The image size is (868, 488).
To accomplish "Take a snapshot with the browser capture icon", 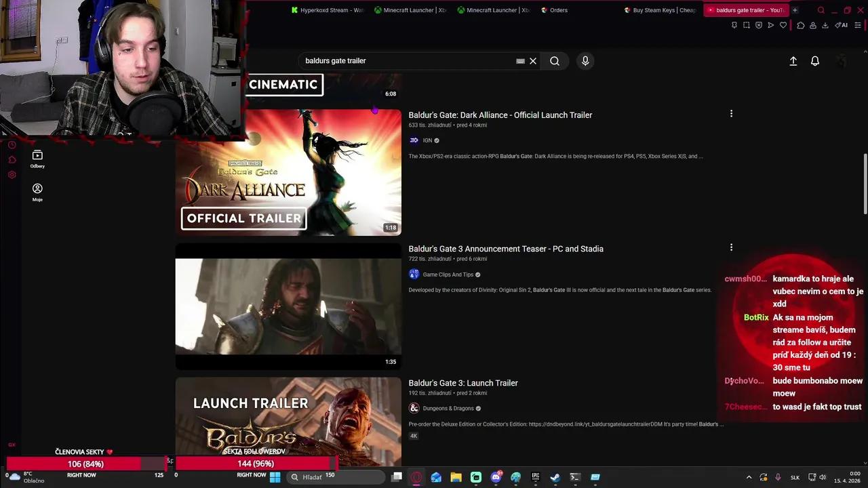I will [x=746, y=25].
